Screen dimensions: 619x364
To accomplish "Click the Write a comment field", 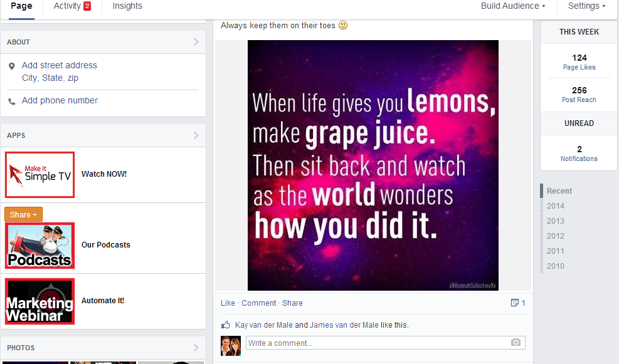I will coord(378,343).
